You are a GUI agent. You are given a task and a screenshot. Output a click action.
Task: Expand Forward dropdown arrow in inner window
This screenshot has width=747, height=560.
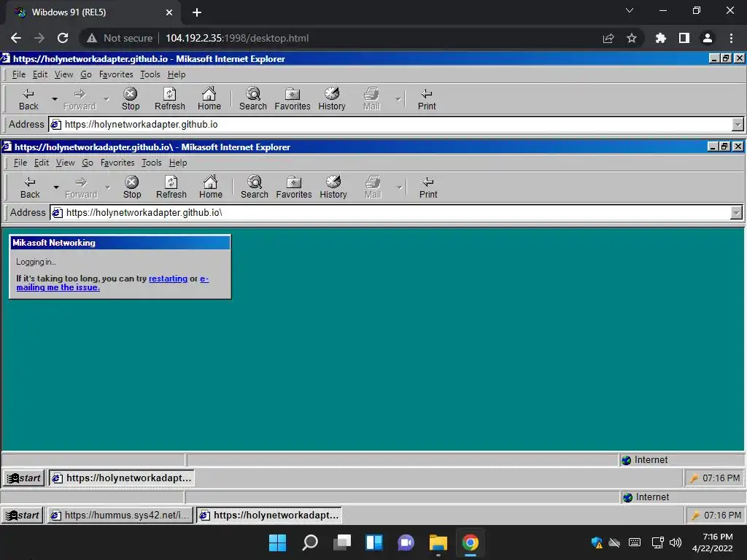pyautogui.click(x=108, y=187)
